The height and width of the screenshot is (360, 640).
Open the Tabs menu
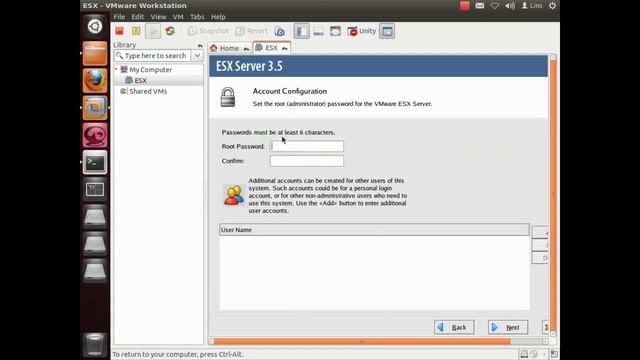click(197, 17)
